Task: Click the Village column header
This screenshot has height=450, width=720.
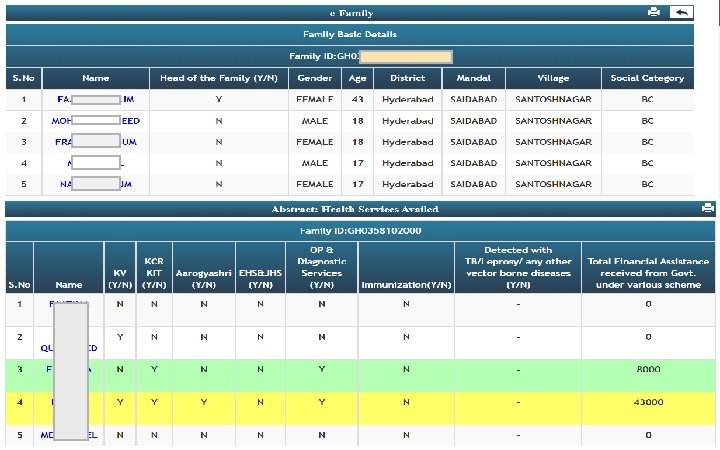Action: point(553,78)
